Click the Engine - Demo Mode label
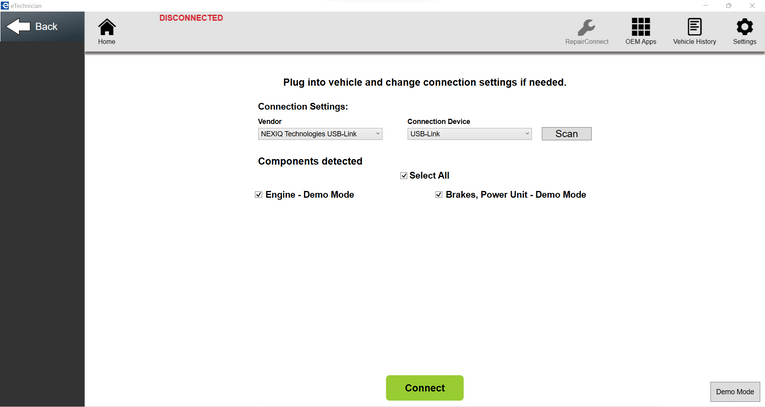Viewport: 765px width, 407px height. 310,195
